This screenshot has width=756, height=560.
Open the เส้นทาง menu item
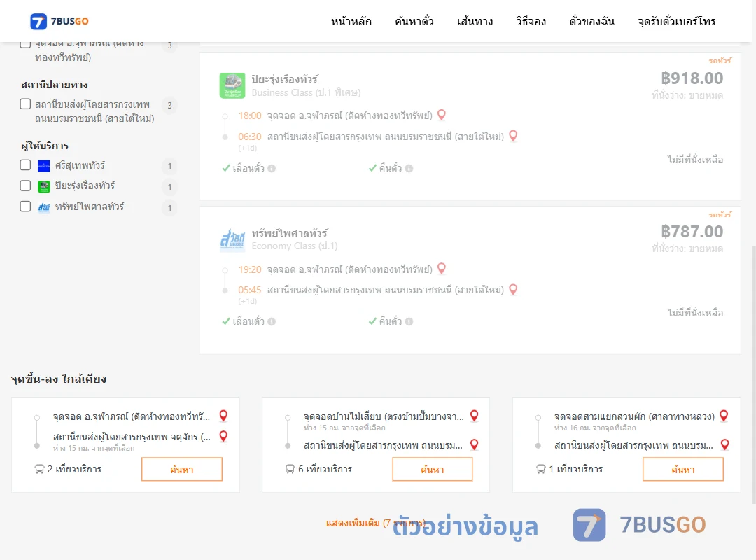pyautogui.click(x=475, y=21)
